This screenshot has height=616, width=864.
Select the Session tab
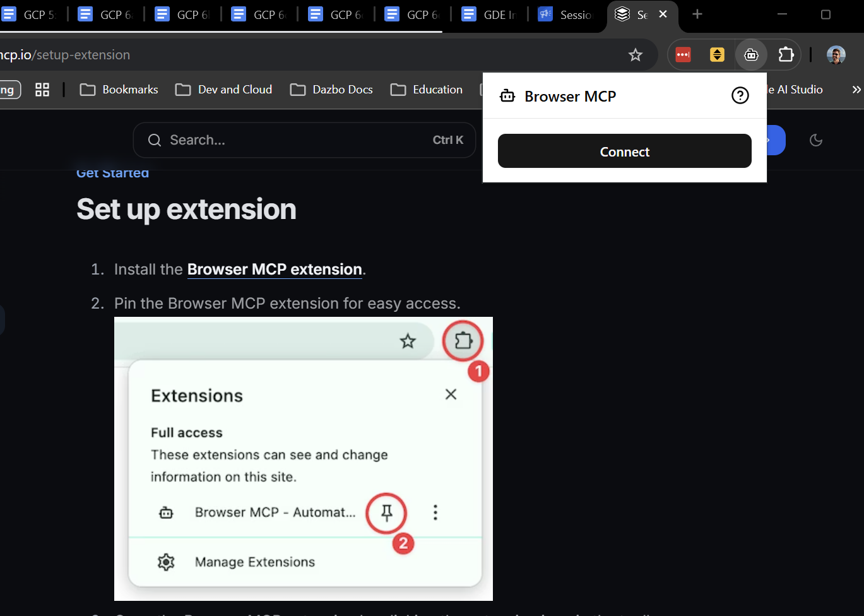566,14
